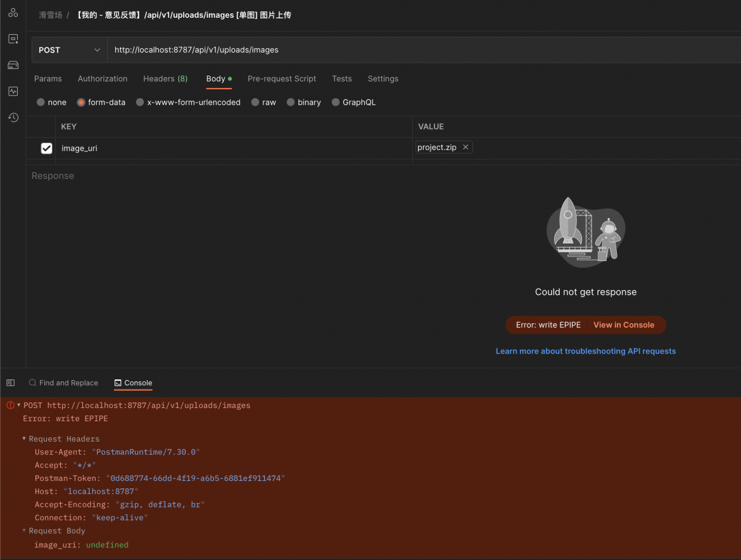Image resolution: width=741 pixels, height=560 pixels.
Task: Click the User-Agent PostmanRuntime/7.30.0 header line
Action: point(117,452)
